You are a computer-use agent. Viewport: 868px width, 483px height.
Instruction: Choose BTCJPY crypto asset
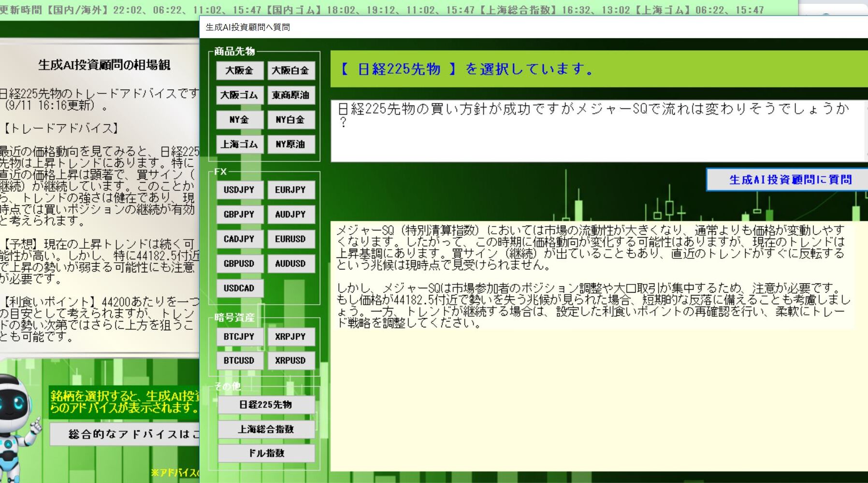pos(240,337)
